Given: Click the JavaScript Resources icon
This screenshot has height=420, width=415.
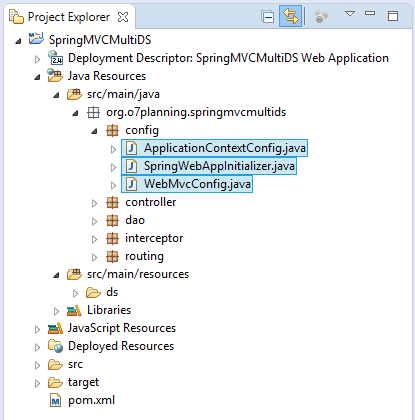Looking at the screenshot, I should click(55, 328).
